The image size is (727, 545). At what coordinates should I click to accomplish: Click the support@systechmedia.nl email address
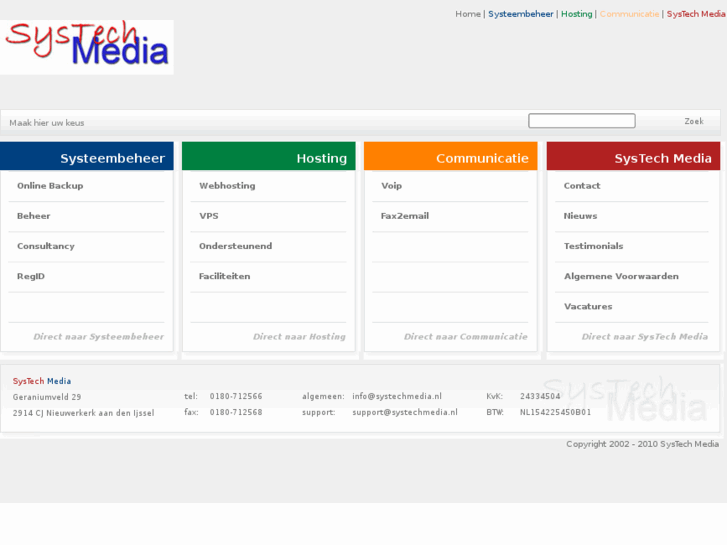405,412
